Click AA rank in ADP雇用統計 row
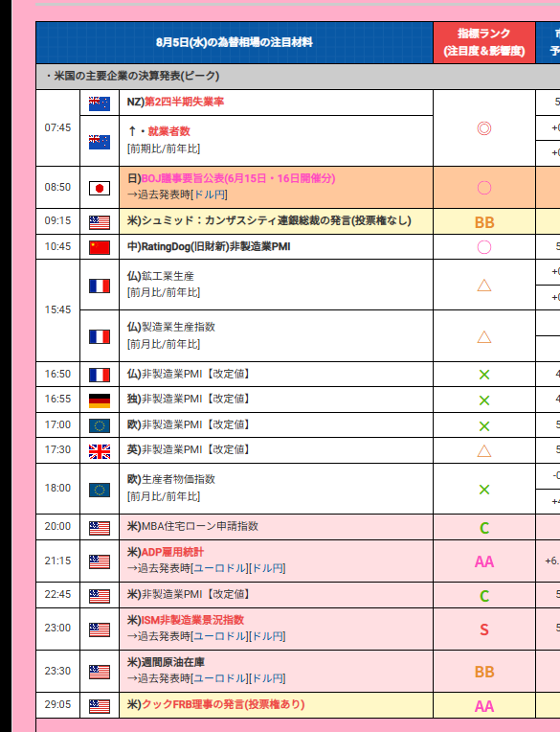560x732 pixels. click(484, 561)
